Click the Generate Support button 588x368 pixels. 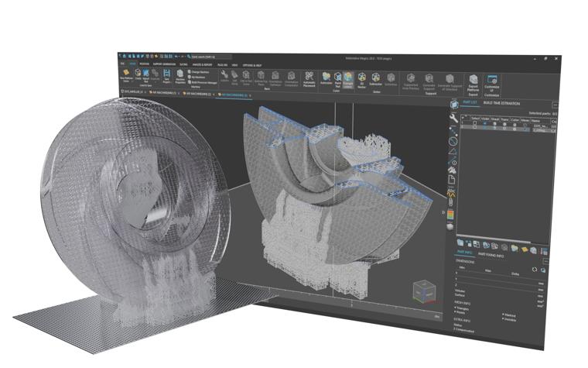coord(429,78)
